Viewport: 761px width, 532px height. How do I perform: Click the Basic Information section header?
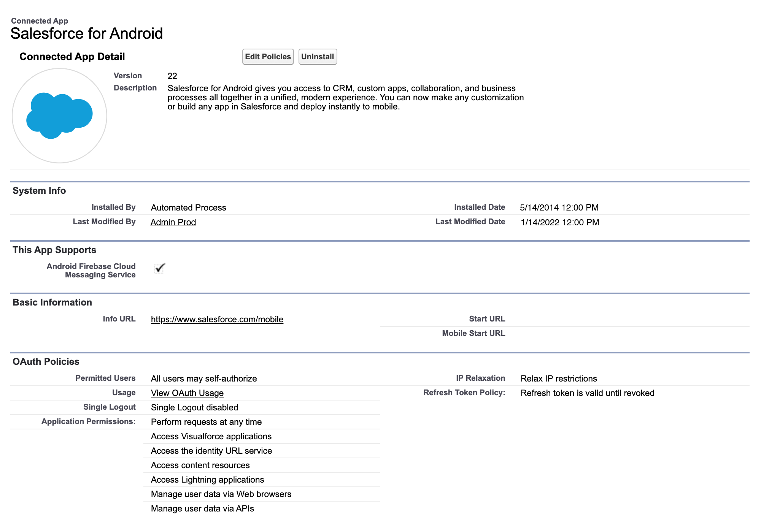point(52,302)
